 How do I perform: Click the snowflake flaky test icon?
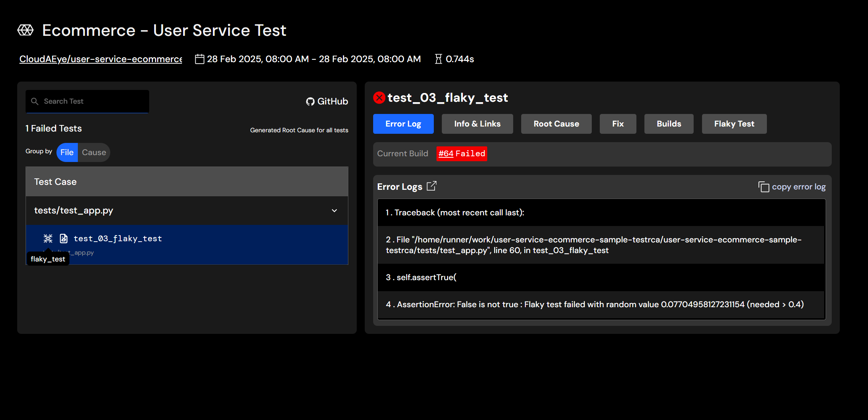[x=48, y=238]
